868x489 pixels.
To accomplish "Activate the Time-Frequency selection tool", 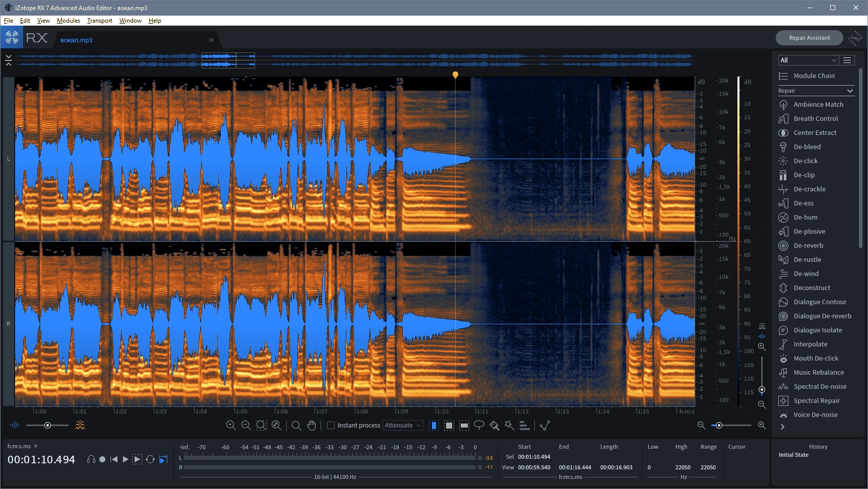I will [449, 426].
